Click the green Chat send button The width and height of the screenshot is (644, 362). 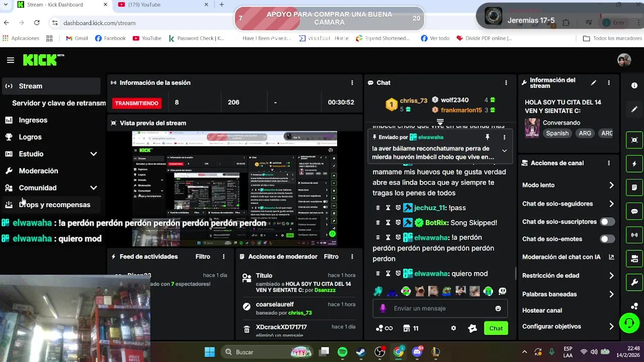tap(496, 328)
